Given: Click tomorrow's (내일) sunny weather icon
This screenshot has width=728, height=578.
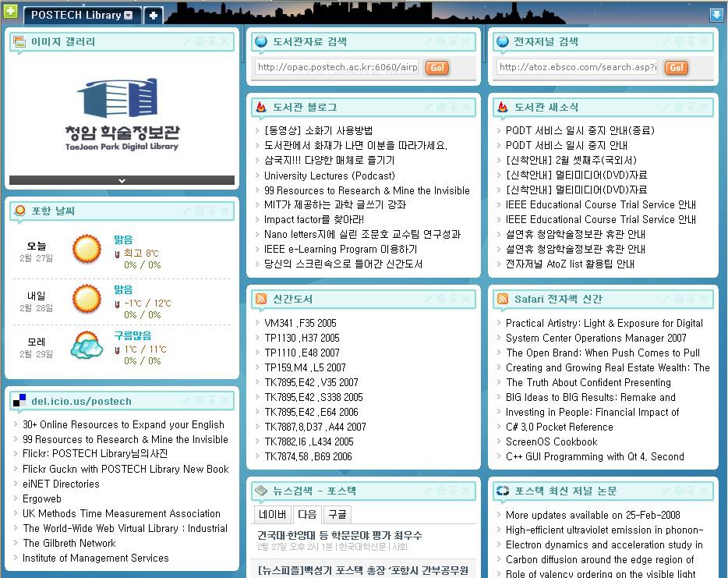Looking at the screenshot, I should click(x=87, y=298).
